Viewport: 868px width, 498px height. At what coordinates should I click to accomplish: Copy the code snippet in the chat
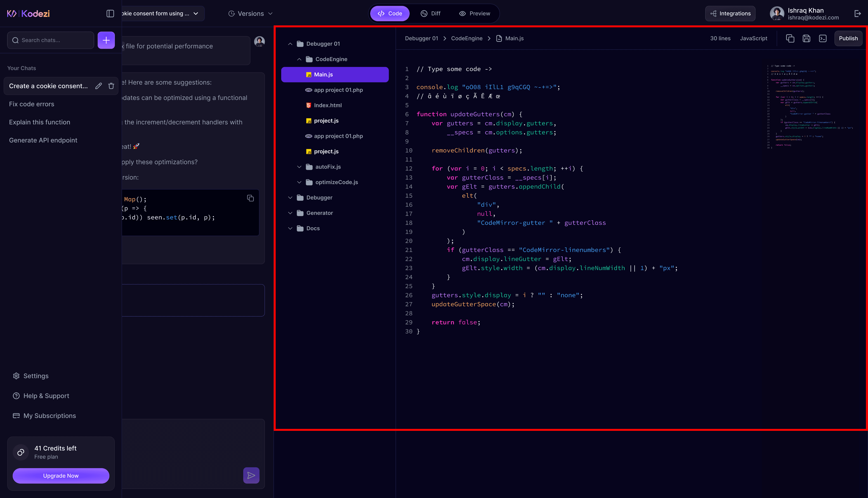pyautogui.click(x=251, y=198)
